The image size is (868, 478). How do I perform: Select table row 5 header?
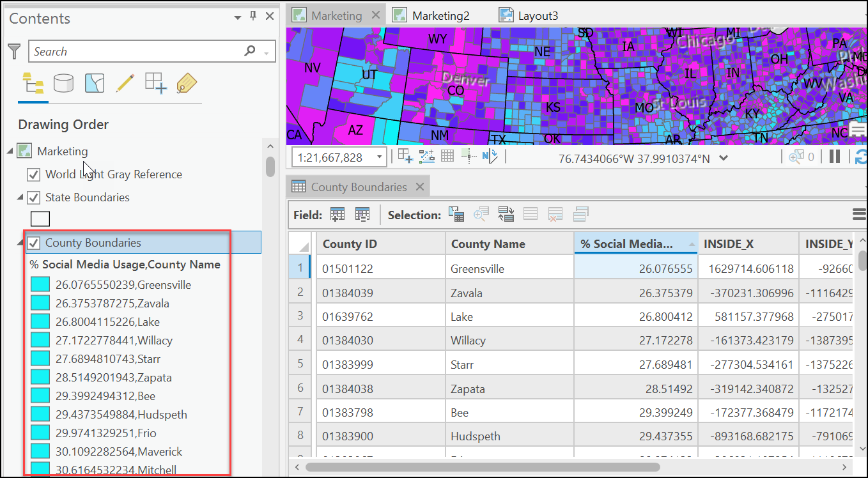coord(300,364)
